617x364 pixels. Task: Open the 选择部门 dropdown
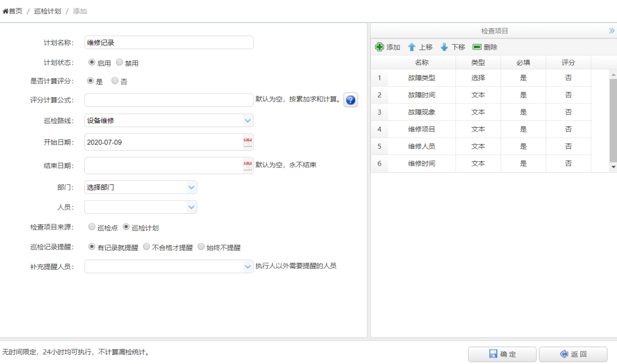[x=191, y=187]
